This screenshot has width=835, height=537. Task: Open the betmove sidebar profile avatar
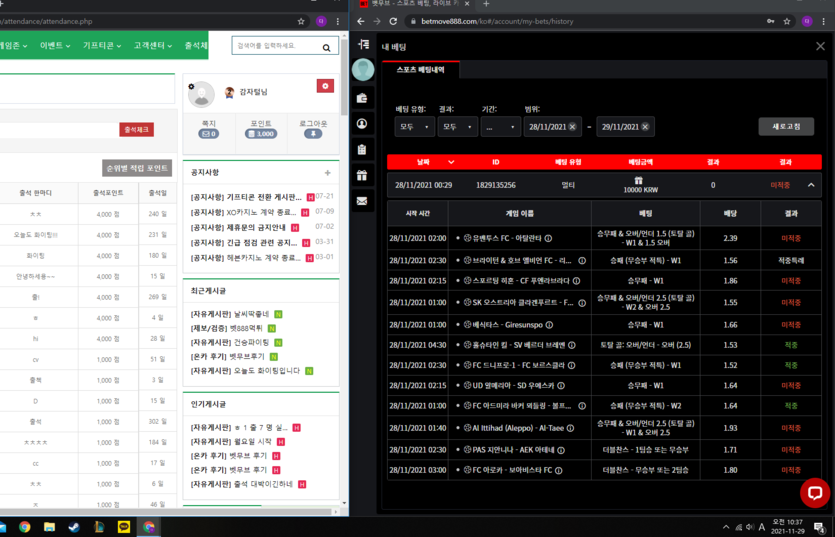click(x=363, y=70)
